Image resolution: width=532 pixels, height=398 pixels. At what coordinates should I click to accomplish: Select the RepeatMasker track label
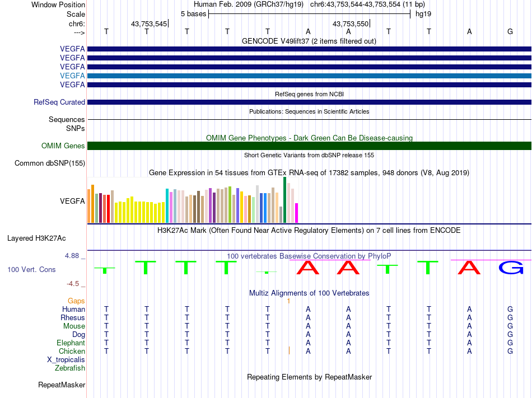[x=62, y=385]
